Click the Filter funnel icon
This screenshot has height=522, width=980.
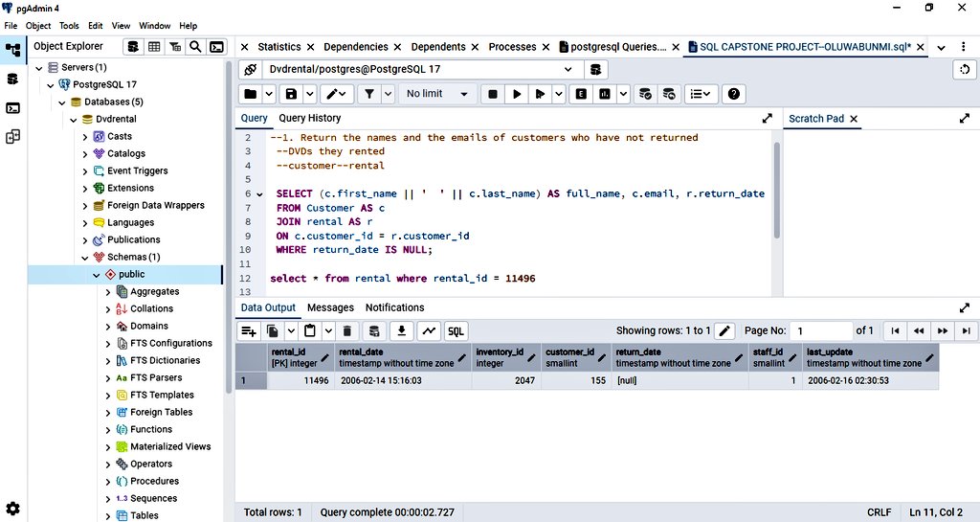click(369, 94)
